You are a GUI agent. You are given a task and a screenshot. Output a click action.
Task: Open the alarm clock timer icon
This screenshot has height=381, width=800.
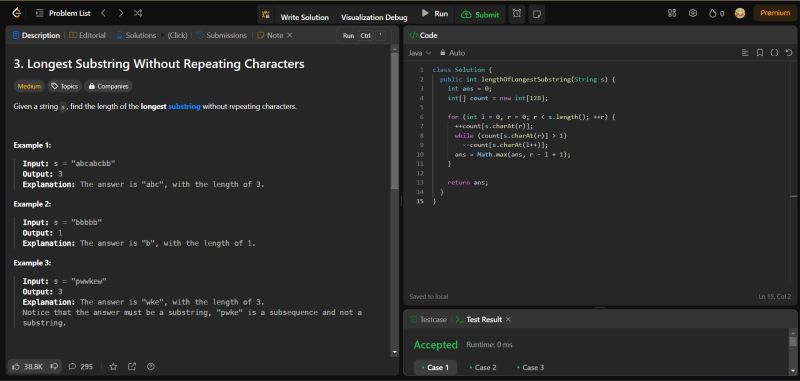(x=517, y=14)
